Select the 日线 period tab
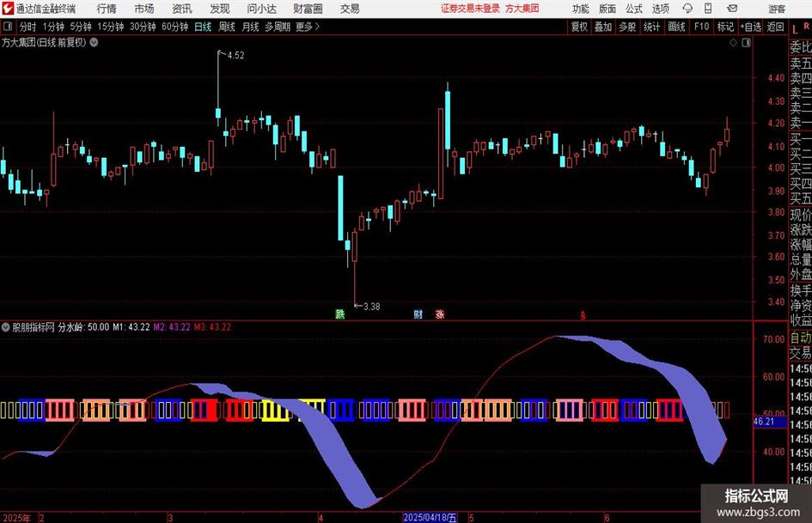The image size is (812, 523). (x=203, y=27)
